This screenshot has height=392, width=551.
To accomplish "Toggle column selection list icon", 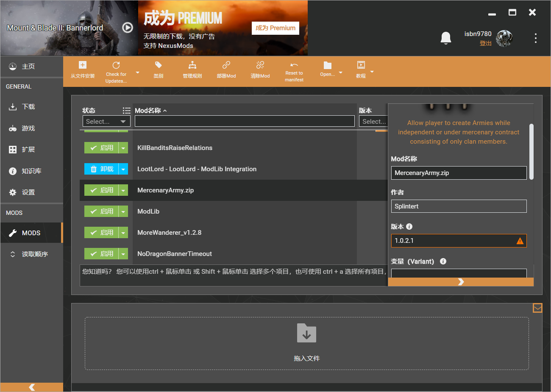I will pyautogui.click(x=126, y=111).
